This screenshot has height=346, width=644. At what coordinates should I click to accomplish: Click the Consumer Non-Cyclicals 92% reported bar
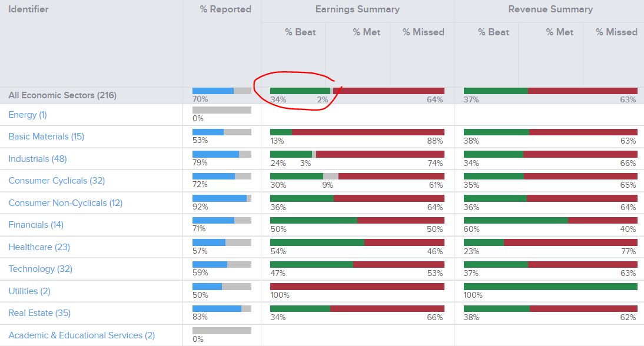220,198
